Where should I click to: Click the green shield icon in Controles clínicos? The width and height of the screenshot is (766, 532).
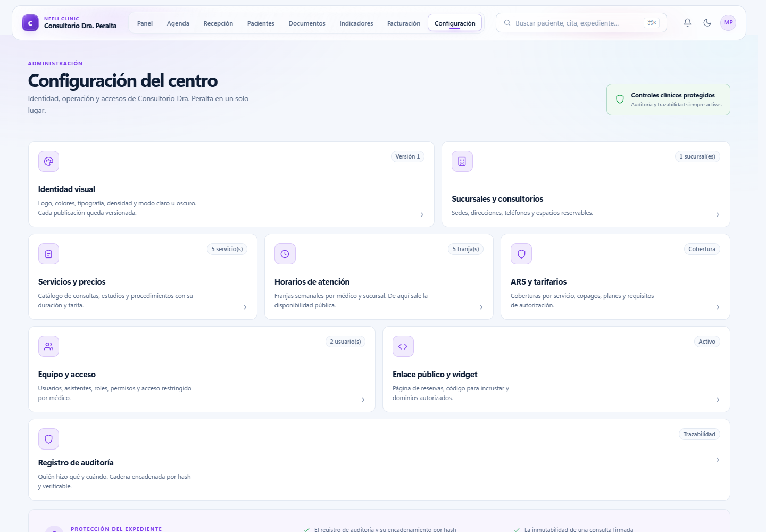(620, 99)
